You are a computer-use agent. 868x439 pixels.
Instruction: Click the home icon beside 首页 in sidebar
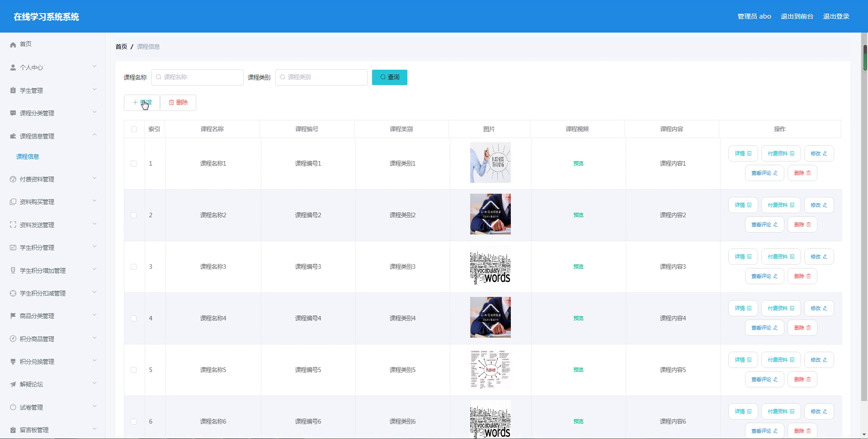click(13, 44)
